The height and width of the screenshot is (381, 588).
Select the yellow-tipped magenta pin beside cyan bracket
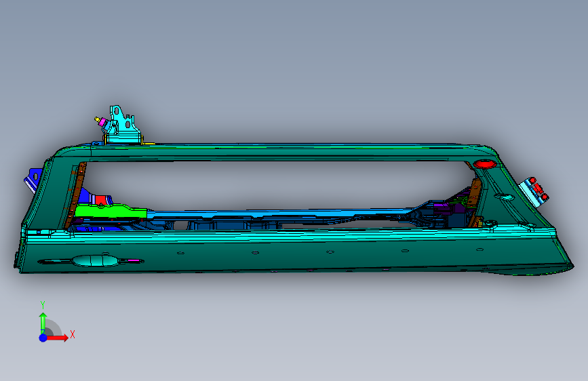pos(100,121)
